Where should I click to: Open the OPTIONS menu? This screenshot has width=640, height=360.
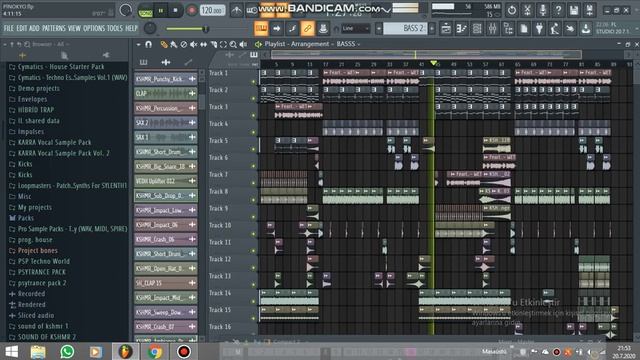coord(94,28)
